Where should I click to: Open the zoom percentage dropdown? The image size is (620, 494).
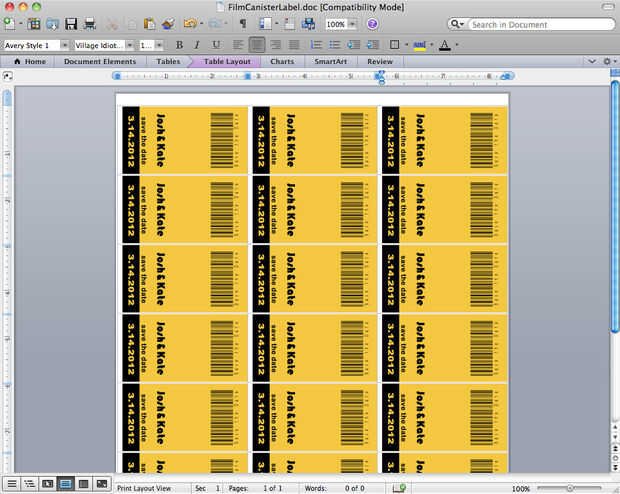(353, 24)
